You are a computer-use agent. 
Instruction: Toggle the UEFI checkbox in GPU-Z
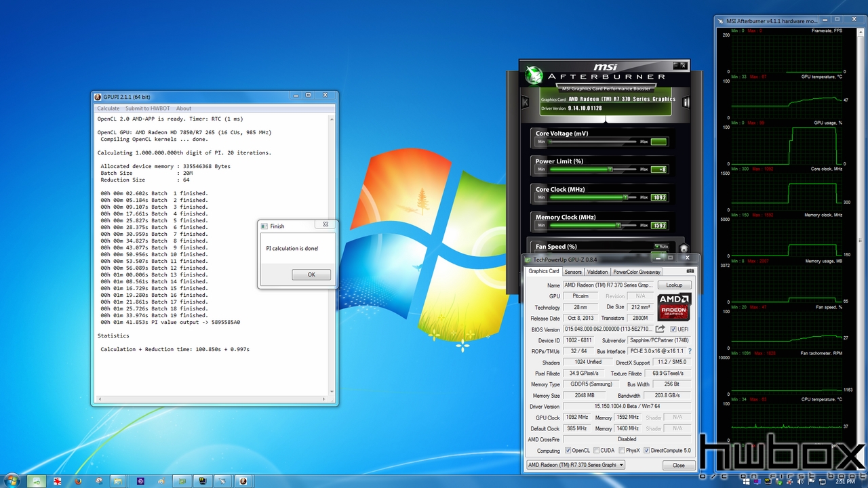tap(673, 329)
